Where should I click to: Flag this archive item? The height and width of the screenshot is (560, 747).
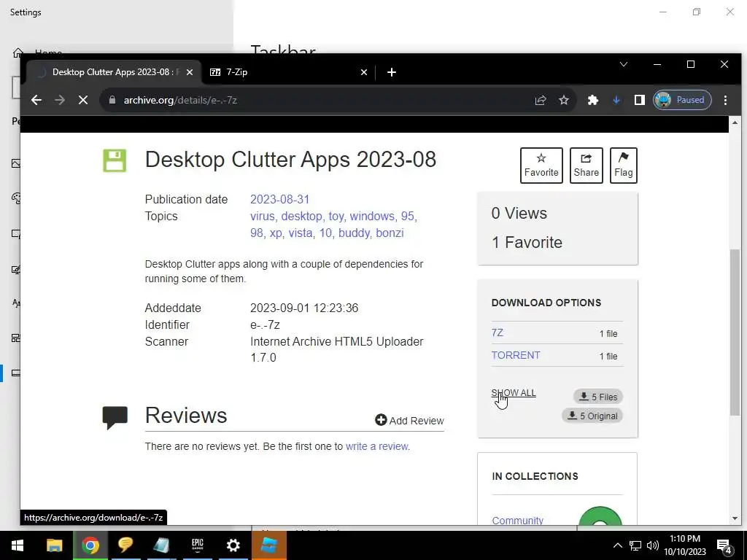pos(623,166)
